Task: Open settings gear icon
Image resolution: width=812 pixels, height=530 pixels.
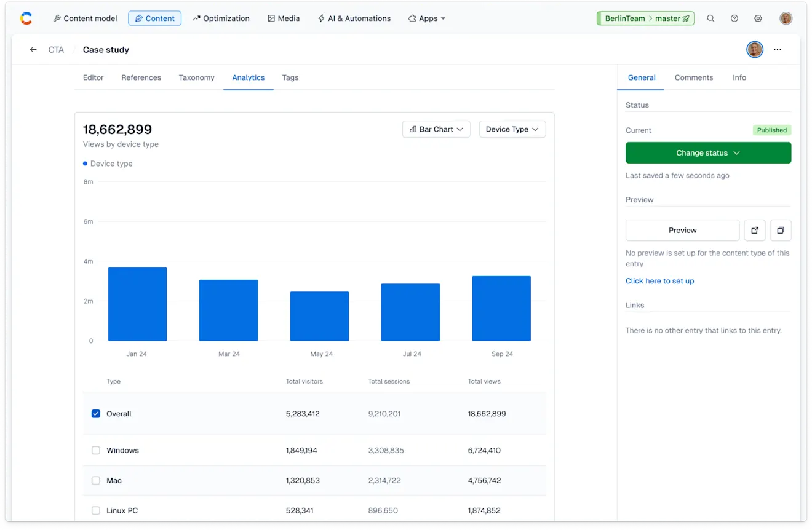Action: point(758,18)
